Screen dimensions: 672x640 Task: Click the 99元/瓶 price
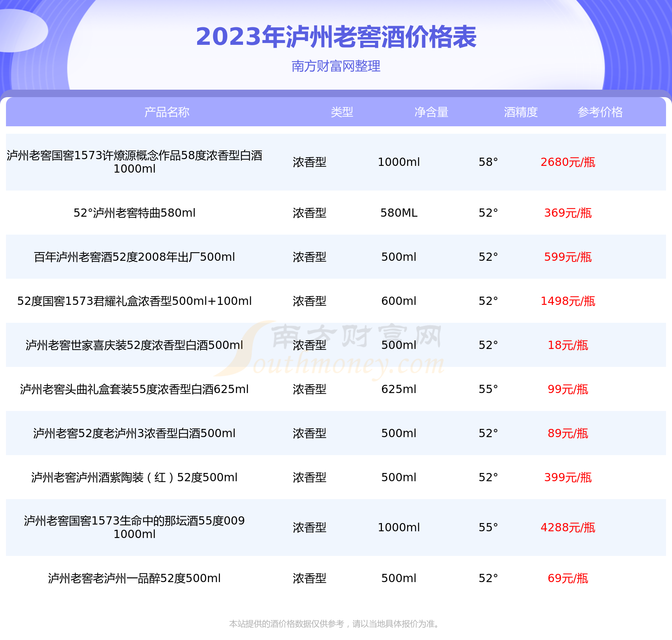[x=568, y=389]
